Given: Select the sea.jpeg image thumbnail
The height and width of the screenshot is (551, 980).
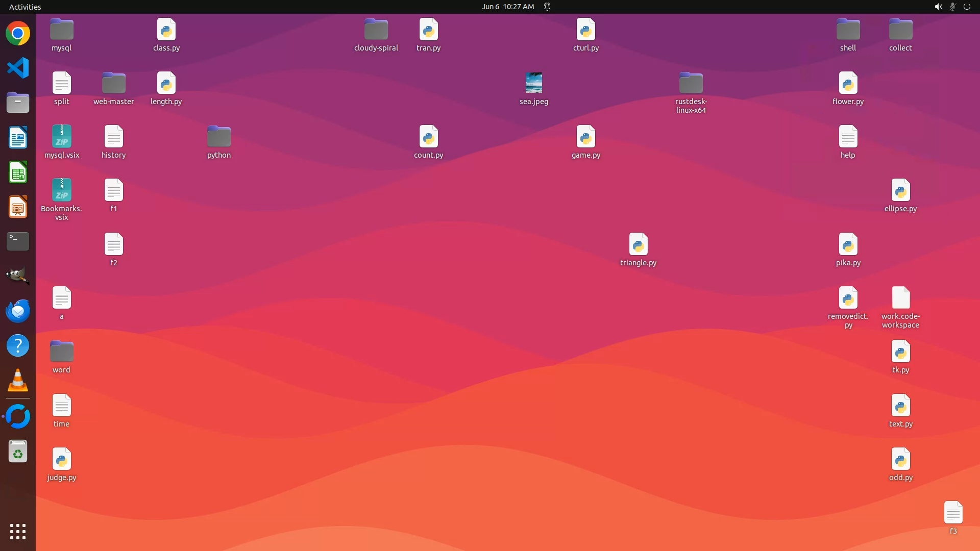Looking at the screenshot, I should [x=534, y=83].
